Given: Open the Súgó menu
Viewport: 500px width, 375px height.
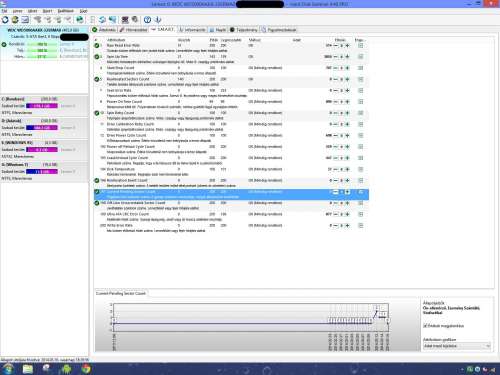Looking at the screenshot, I should coord(83,11).
